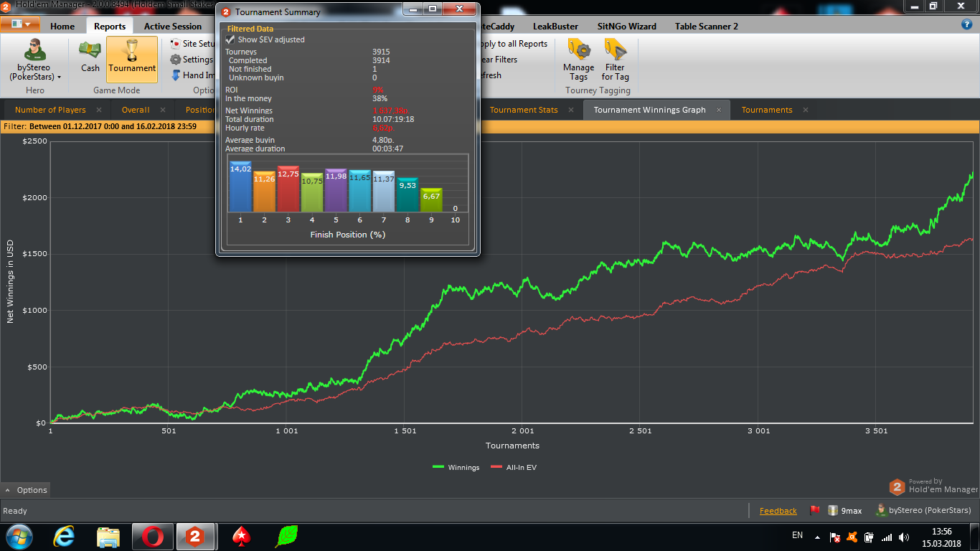Switch to Number of Players report tab
This screenshot has height=551, width=980.
coord(50,110)
